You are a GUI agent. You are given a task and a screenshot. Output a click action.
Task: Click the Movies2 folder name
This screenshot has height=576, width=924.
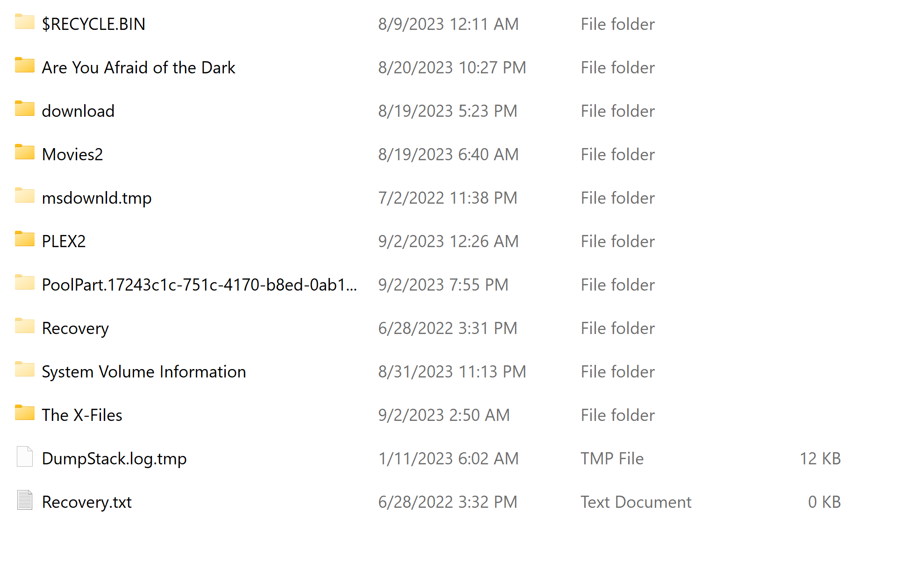click(72, 155)
